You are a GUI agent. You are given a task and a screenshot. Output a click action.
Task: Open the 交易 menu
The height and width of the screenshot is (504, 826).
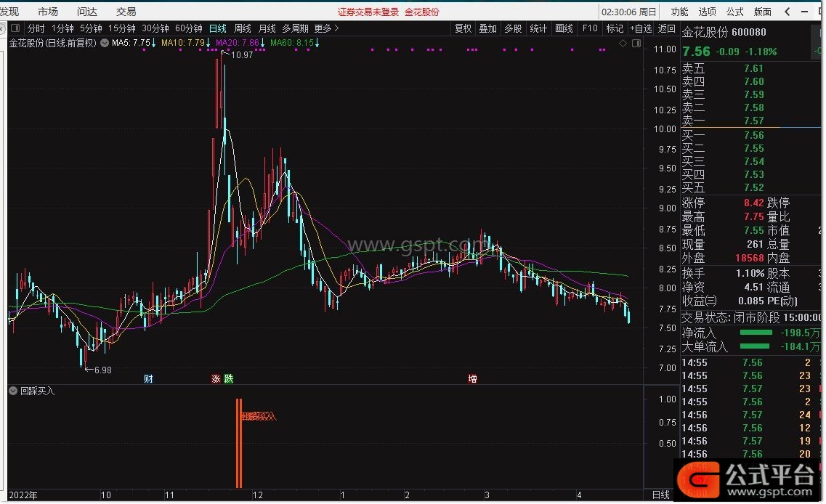[x=126, y=12]
